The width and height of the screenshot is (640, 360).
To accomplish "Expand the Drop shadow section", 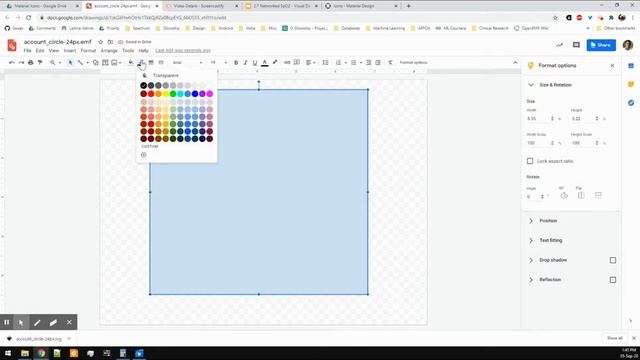I will [x=531, y=260].
